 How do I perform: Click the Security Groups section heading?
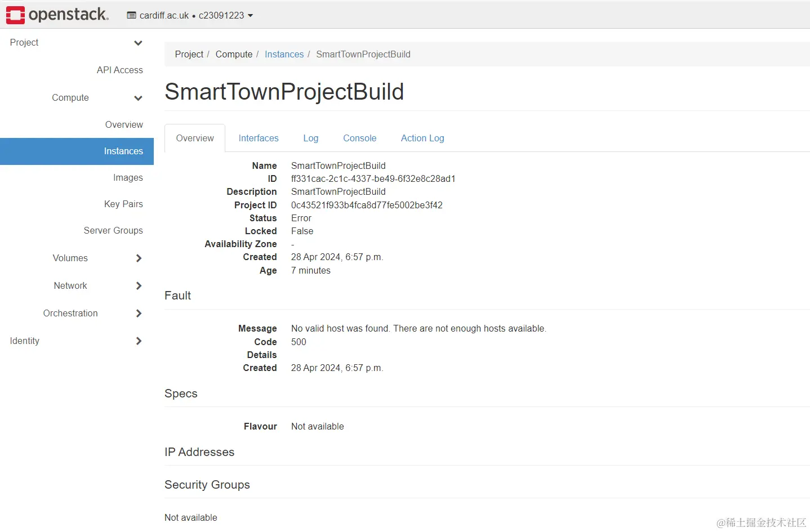(x=207, y=485)
